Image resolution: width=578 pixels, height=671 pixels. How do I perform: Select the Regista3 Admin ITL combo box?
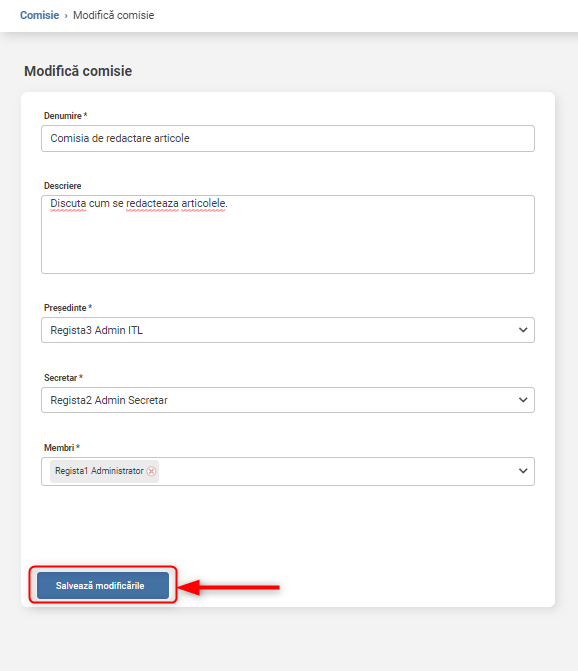(288, 330)
